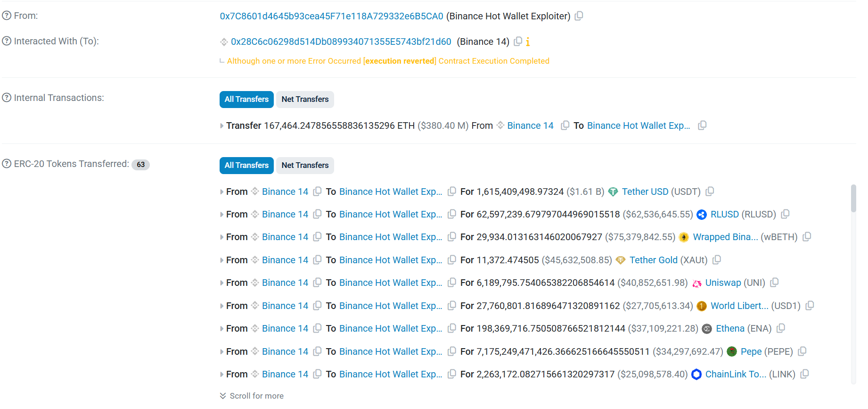Click the Uniswap unicorn token logo
Screen dimensions: 868x409
click(697, 283)
